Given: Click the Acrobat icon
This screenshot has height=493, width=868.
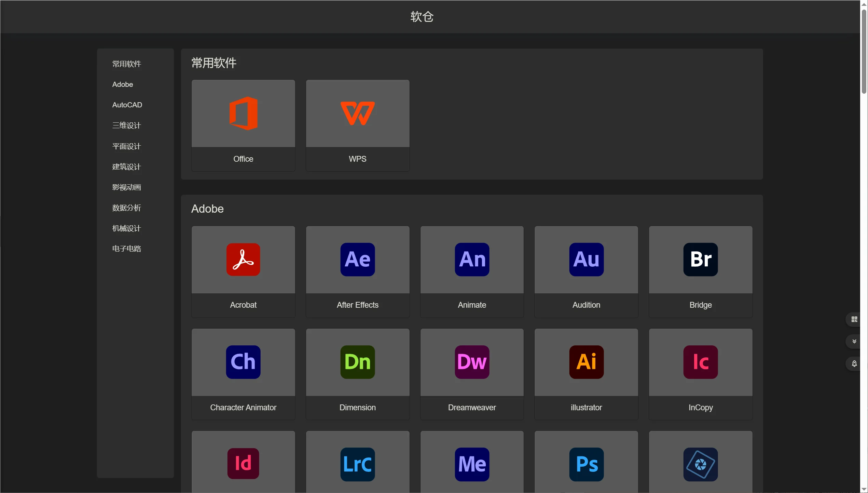Looking at the screenshot, I should [243, 259].
